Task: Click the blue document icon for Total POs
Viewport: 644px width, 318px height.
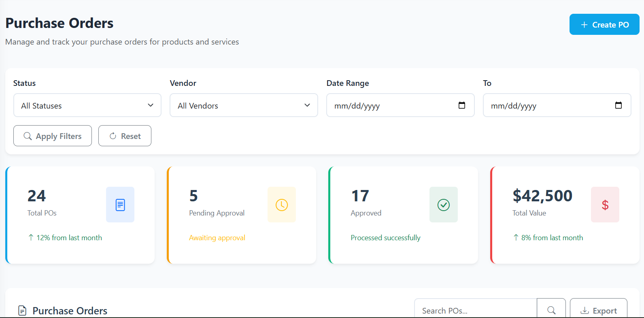Action: tap(120, 205)
